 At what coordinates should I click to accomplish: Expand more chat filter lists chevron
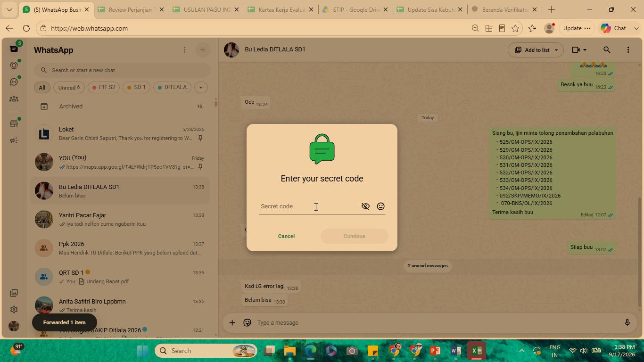201,87
